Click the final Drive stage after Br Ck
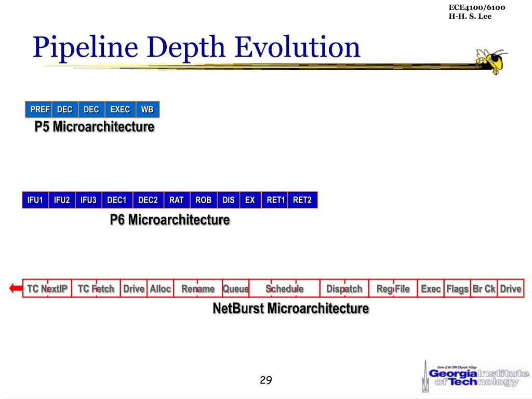The width and height of the screenshot is (532, 399). tap(511, 288)
